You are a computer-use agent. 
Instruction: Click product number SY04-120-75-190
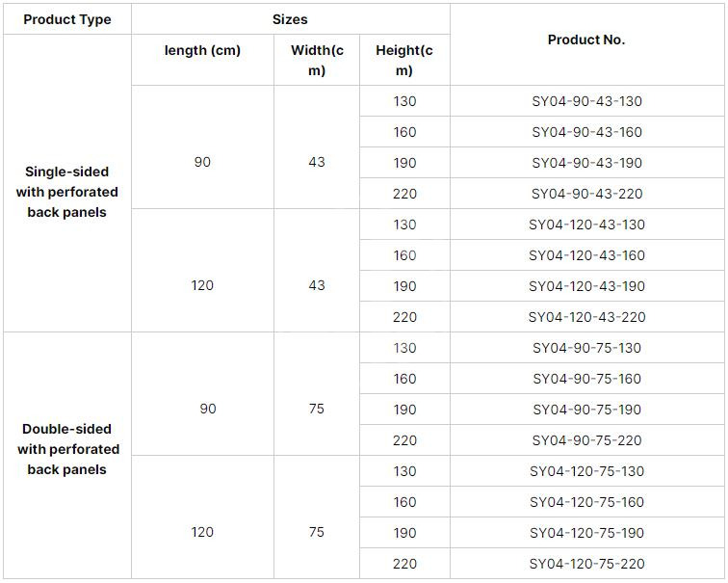point(586,533)
